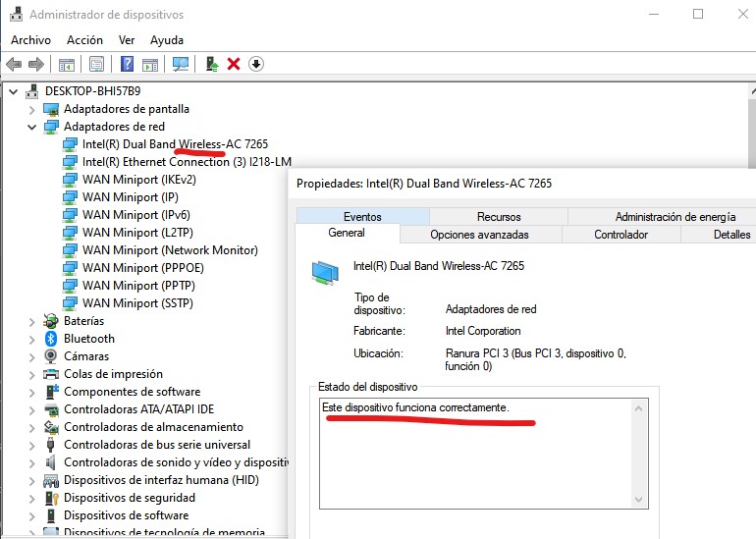
Task: Expand Dispositivos de interfaz humana (HID)
Action: pos(31,481)
